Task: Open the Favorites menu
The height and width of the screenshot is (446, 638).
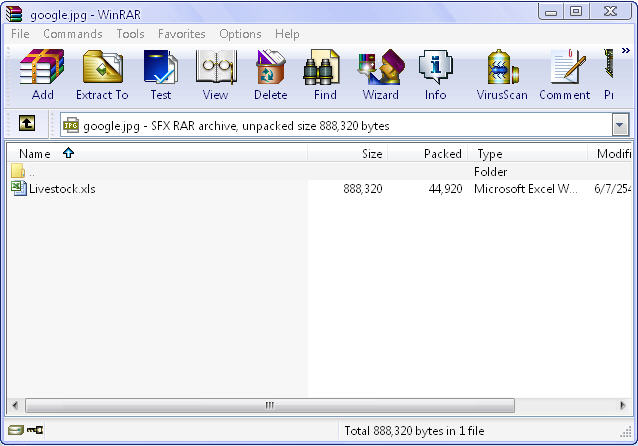Action: click(x=181, y=34)
